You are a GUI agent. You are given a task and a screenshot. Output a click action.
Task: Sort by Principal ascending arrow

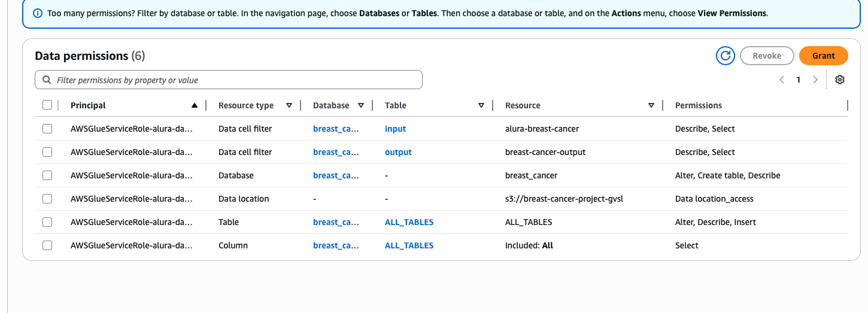click(x=194, y=105)
